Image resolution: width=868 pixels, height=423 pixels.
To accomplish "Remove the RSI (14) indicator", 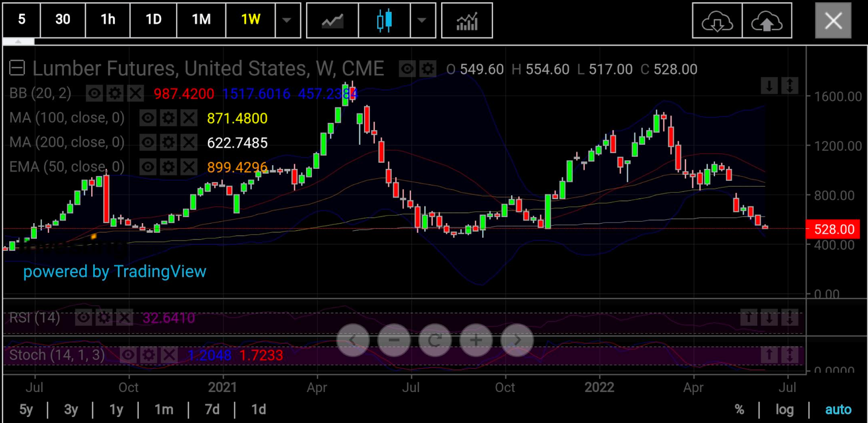I will (125, 317).
